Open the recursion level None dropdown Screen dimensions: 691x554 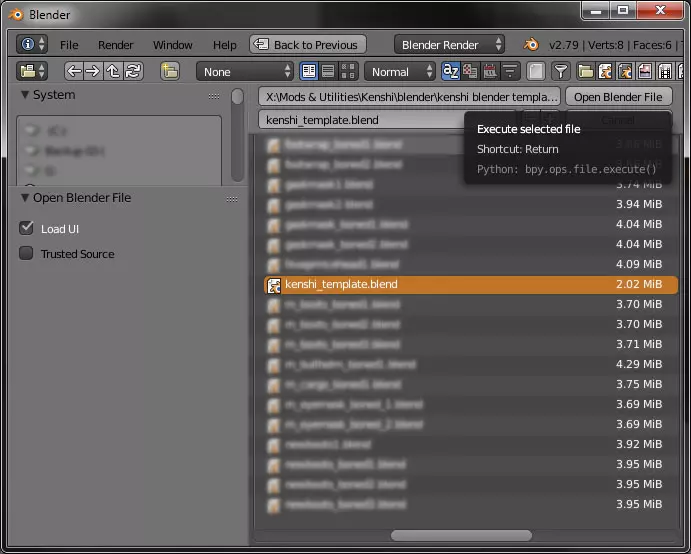pyautogui.click(x=245, y=71)
